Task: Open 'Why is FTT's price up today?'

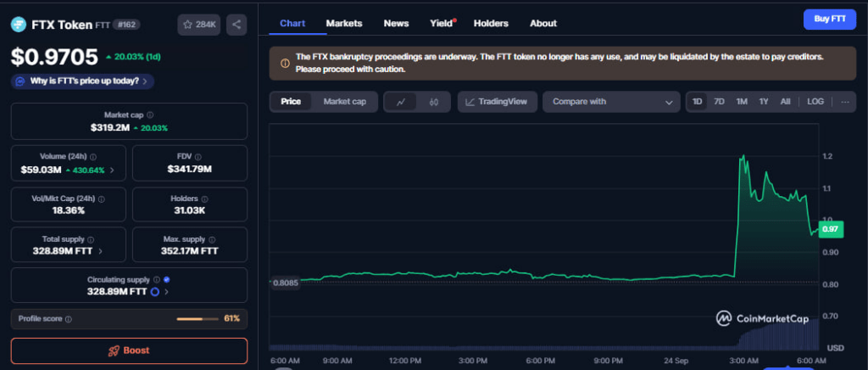Action: (82, 81)
